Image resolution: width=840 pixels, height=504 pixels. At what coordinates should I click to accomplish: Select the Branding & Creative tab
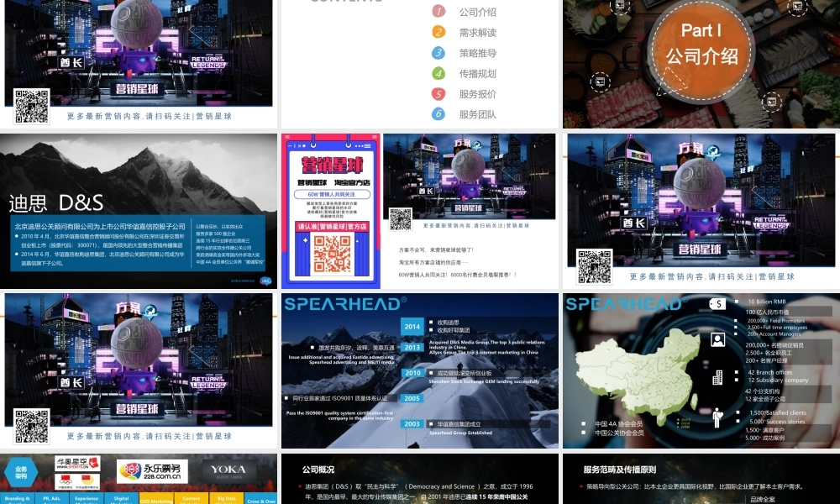[17, 499]
